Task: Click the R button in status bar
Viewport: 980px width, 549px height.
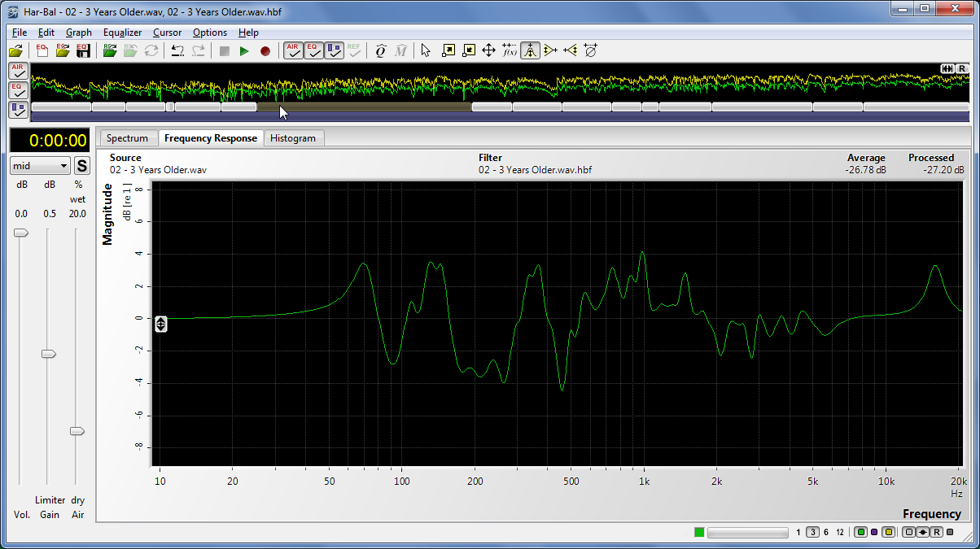Action: 936,533
